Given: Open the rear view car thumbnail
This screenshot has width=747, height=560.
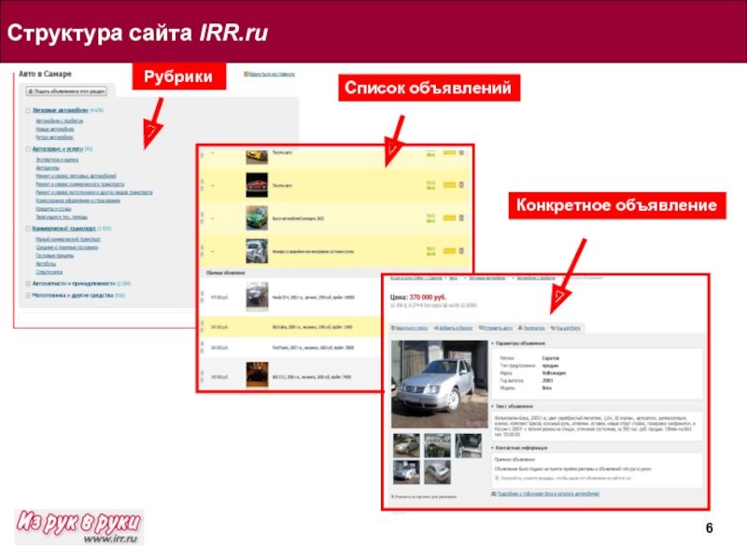Looking at the screenshot, I should pos(437,472).
